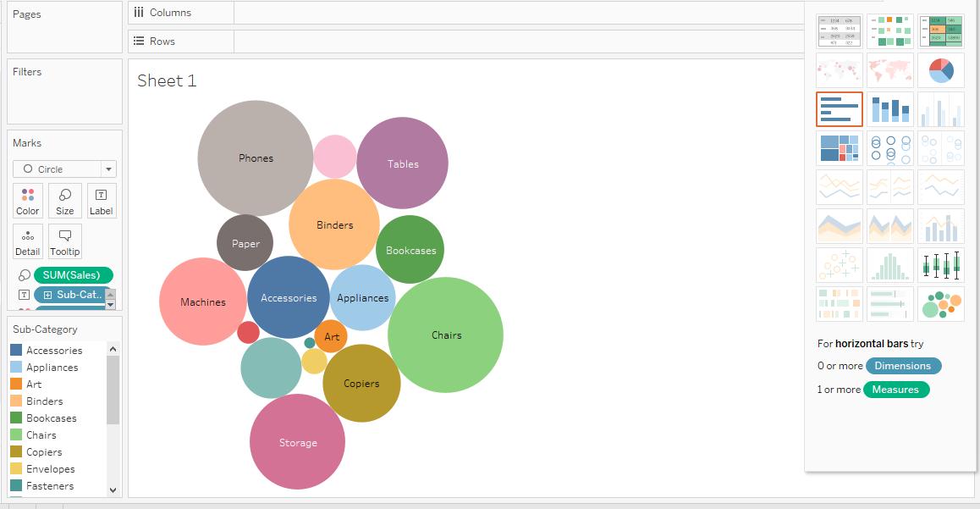Choose the text table icon in Show Me
The width and height of the screenshot is (980, 509).
(839, 31)
